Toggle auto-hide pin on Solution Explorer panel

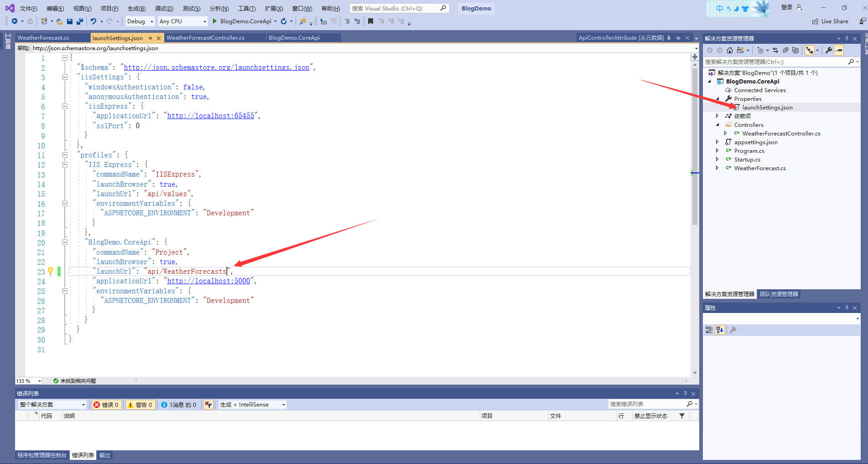847,39
